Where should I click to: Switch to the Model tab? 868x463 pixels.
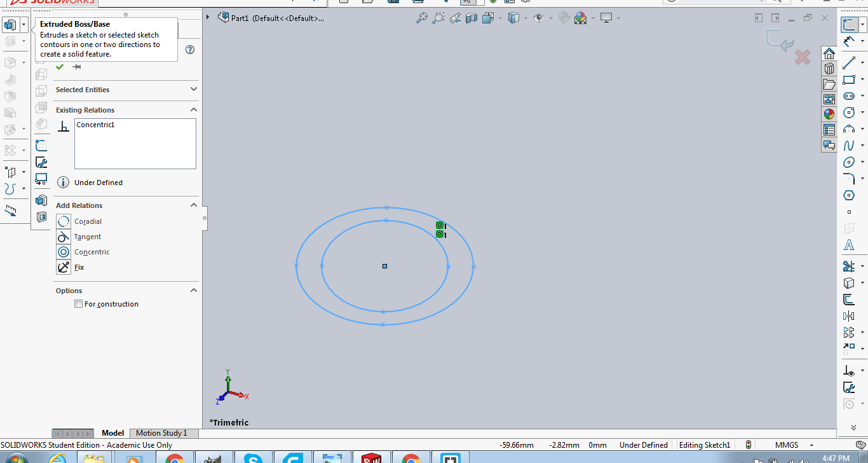(112, 433)
